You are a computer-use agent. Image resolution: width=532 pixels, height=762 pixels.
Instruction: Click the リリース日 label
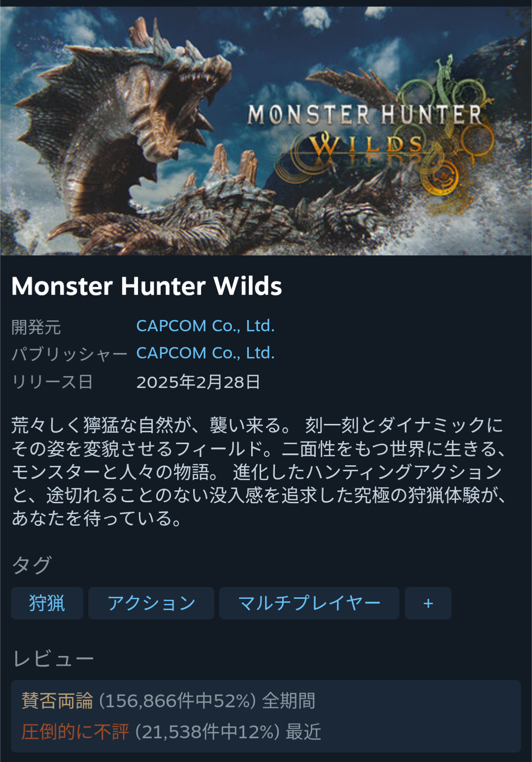(52, 382)
